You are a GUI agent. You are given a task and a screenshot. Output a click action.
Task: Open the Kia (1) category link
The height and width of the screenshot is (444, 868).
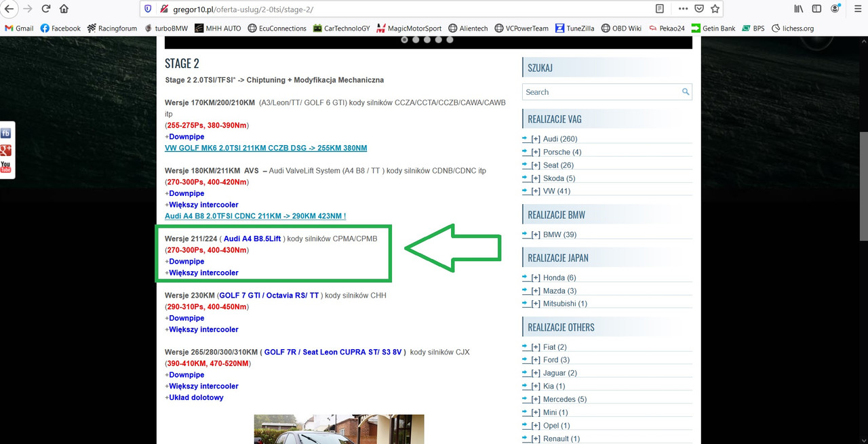(554, 386)
